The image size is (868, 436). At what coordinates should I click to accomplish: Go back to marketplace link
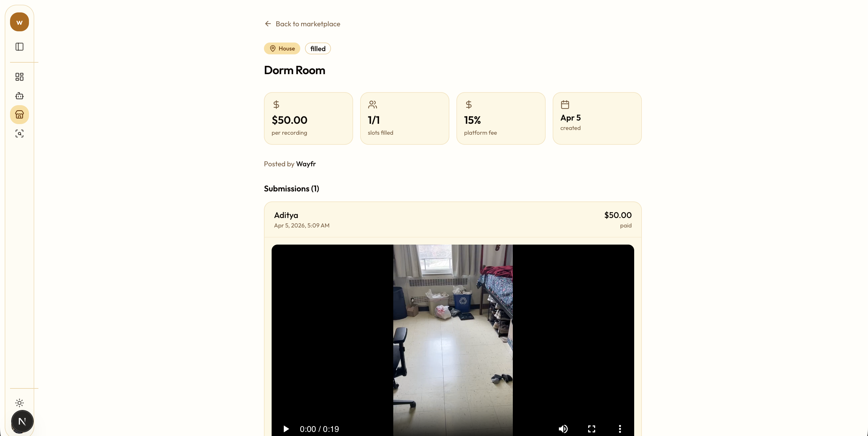point(308,24)
